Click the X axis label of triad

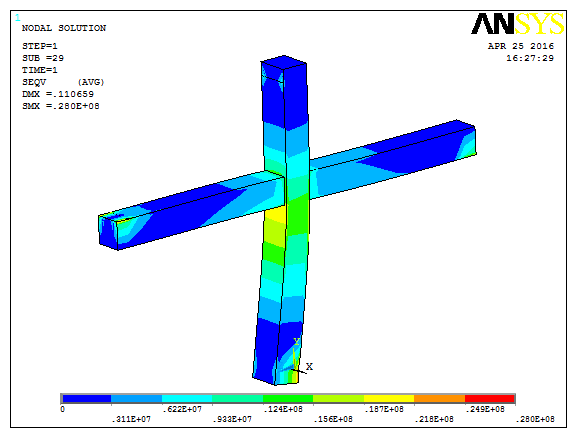[x=309, y=367]
